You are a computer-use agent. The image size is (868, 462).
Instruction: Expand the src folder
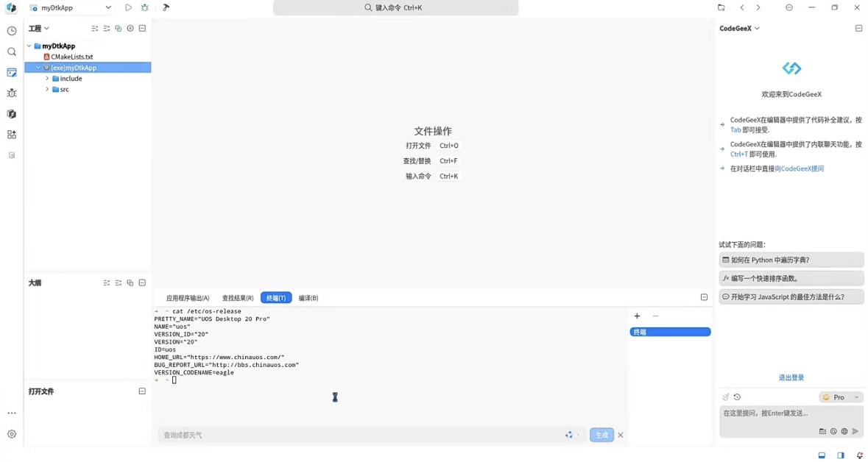click(x=47, y=89)
